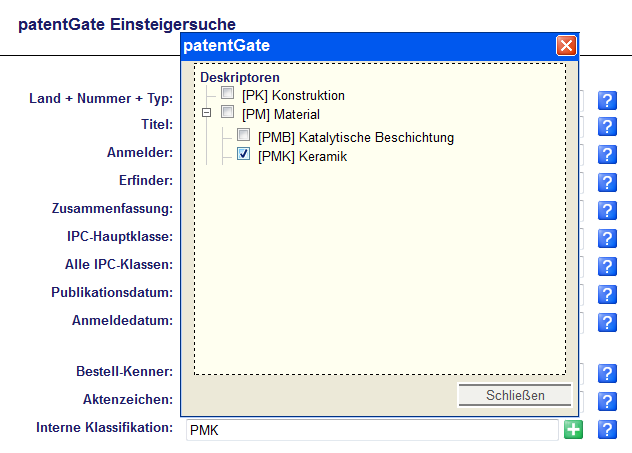Screen dimensions: 632x453
Task: Open help for Interne Klassifikation
Action: click(x=607, y=430)
